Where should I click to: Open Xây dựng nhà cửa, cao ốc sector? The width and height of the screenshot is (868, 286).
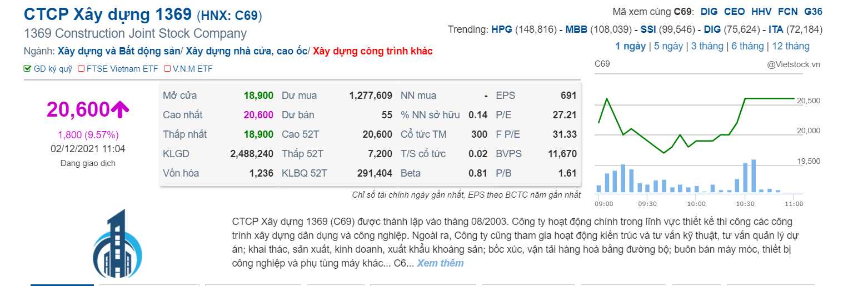point(246,51)
